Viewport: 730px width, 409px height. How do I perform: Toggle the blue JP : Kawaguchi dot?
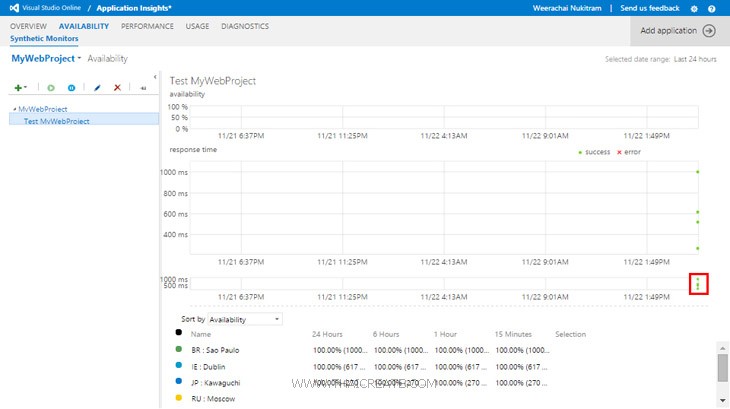pos(178,381)
